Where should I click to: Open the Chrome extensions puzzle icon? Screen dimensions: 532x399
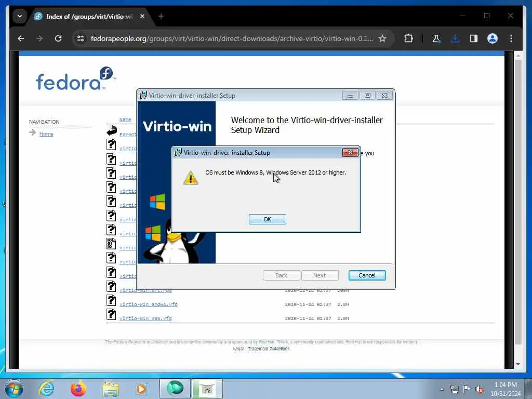(408, 38)
